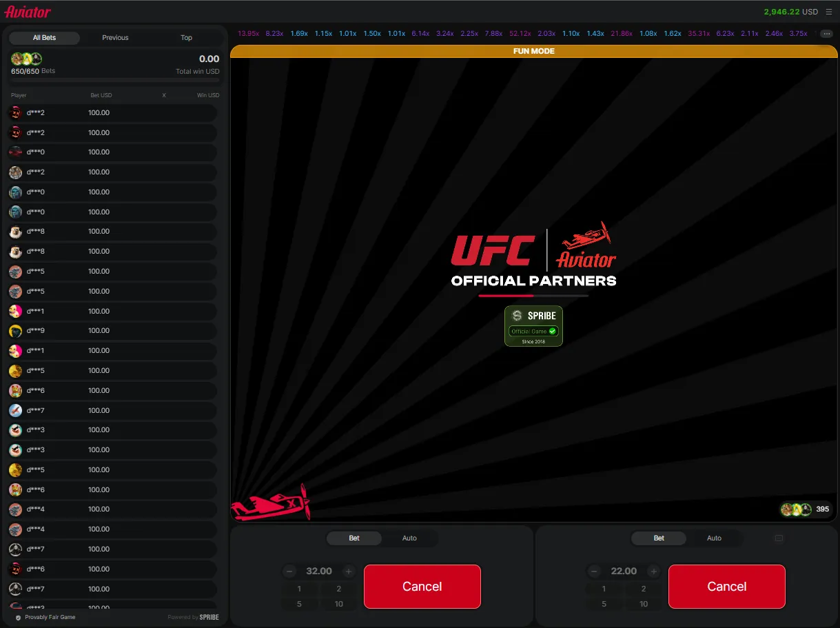
Task: Choose quick amount 2 in the 32.00 panel
Action: pos(339,589)
